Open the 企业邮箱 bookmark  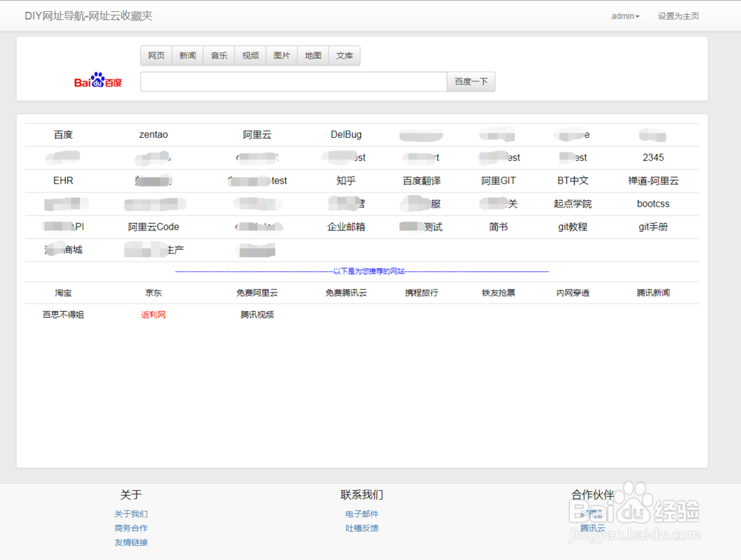346,227
